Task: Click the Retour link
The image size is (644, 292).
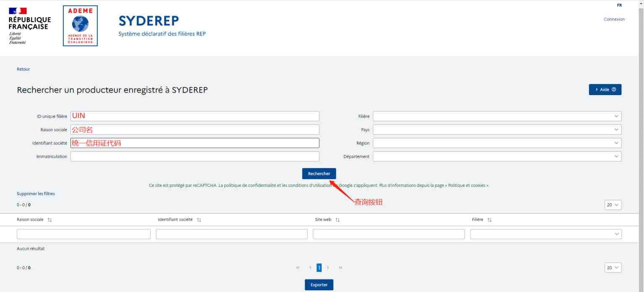Action: click(23, 69)
